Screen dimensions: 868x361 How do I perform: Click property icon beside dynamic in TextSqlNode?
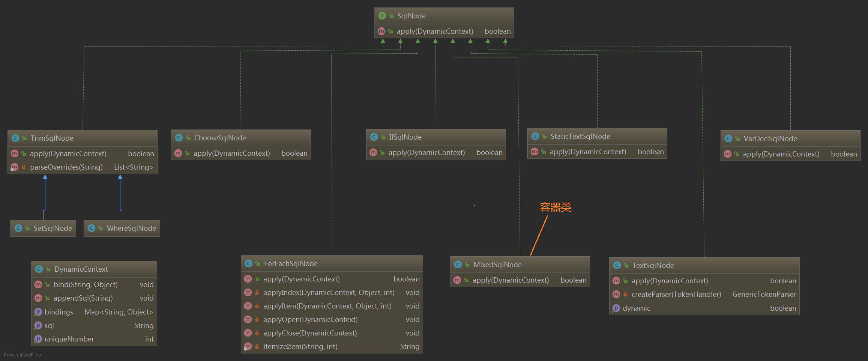tap(616, 308)
